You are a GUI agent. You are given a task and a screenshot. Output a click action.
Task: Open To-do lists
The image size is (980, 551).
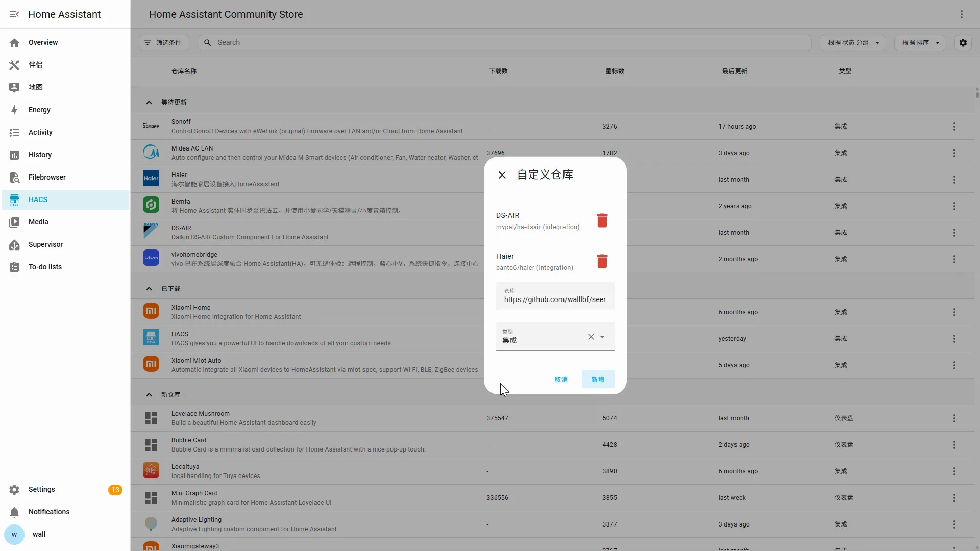pos(65,267)
